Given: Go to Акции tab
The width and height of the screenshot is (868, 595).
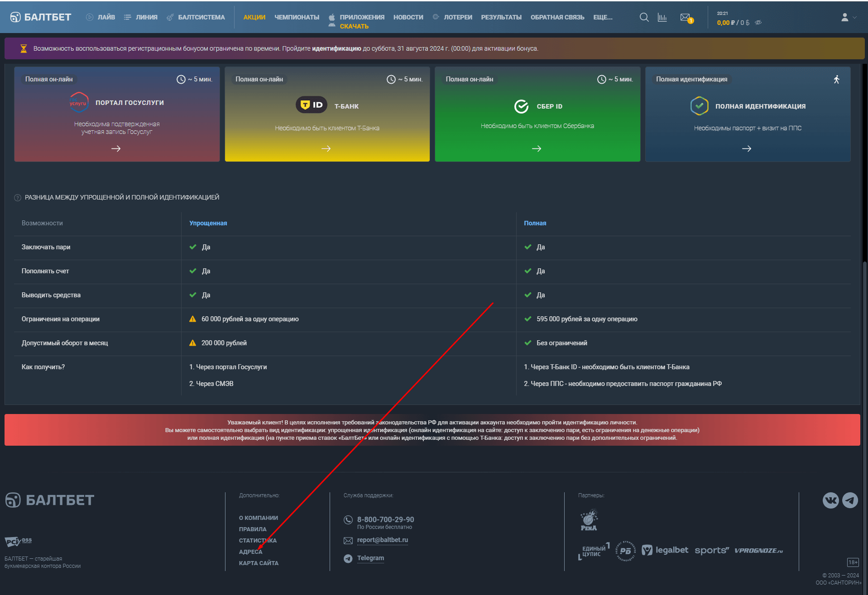Looking at the screenshot, I should tap(254, 17).
